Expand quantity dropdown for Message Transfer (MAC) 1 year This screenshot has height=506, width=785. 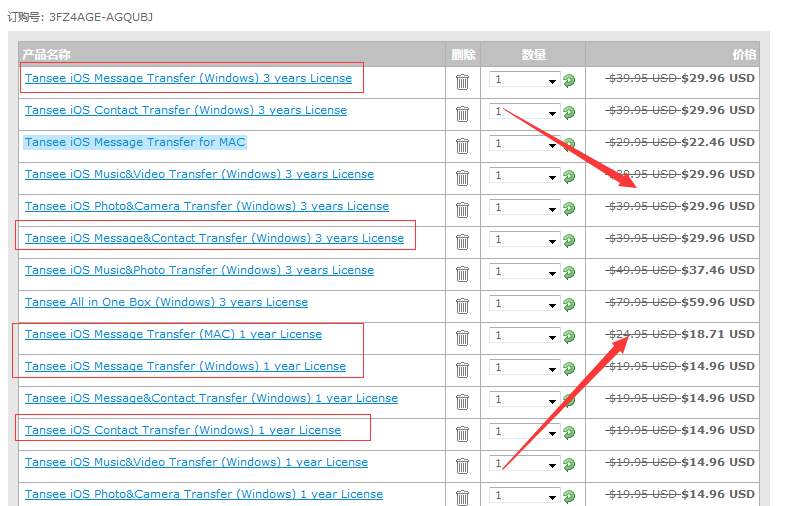(x=524, y=335)
